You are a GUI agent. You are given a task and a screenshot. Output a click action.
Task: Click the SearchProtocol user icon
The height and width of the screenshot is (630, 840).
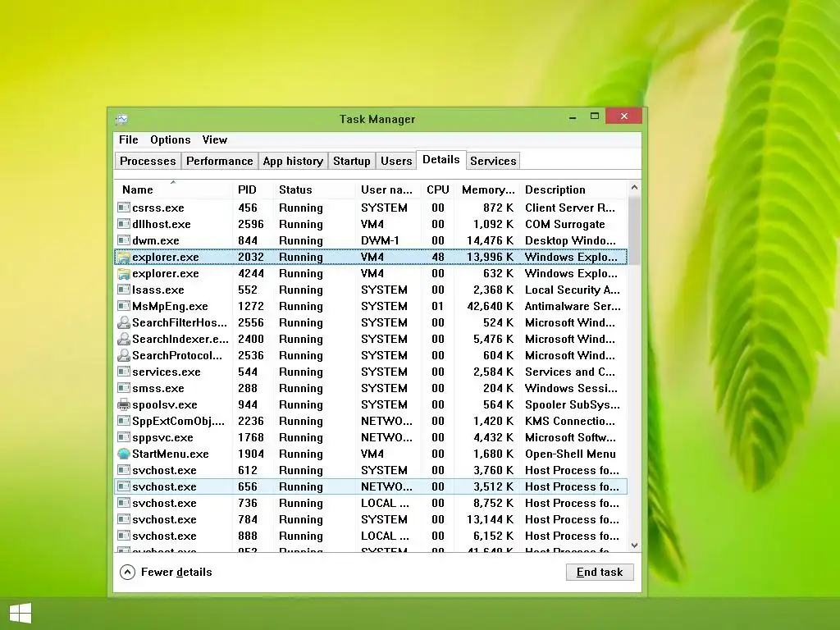pos(124,355)
